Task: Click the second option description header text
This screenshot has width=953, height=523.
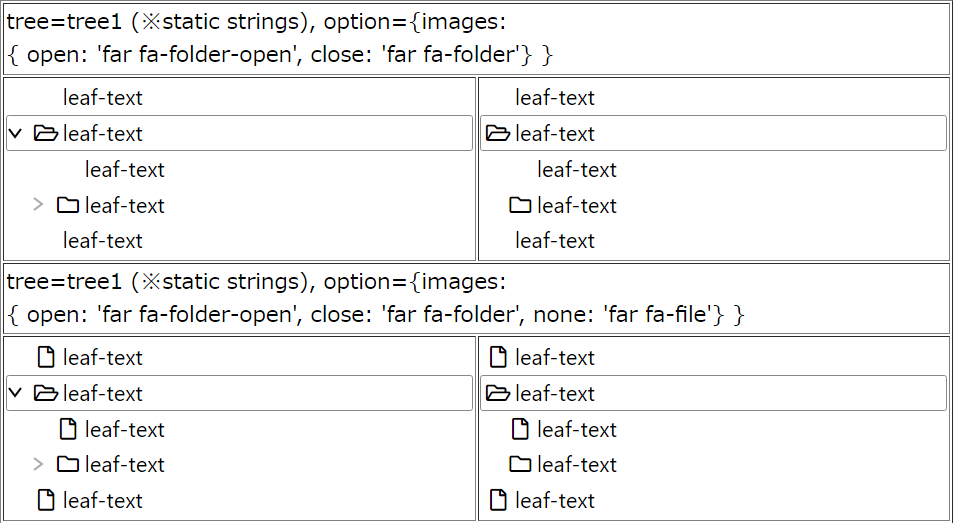Action: point(375,298)
